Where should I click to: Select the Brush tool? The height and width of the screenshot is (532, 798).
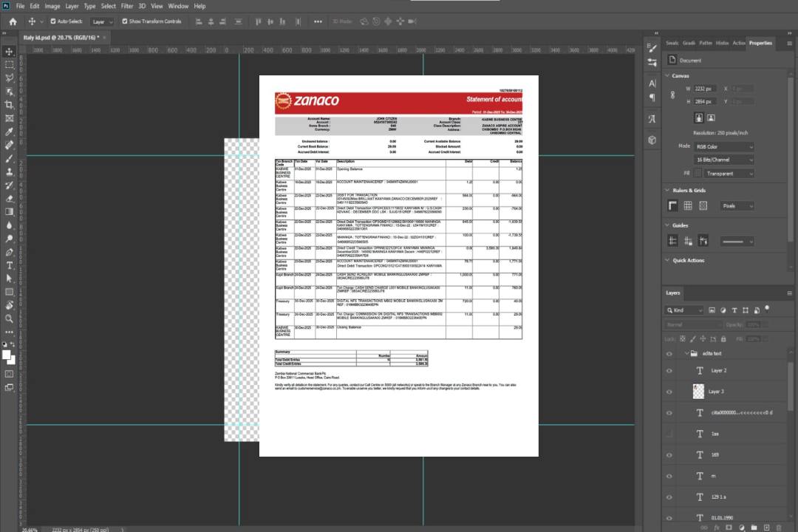click(9, 158)
